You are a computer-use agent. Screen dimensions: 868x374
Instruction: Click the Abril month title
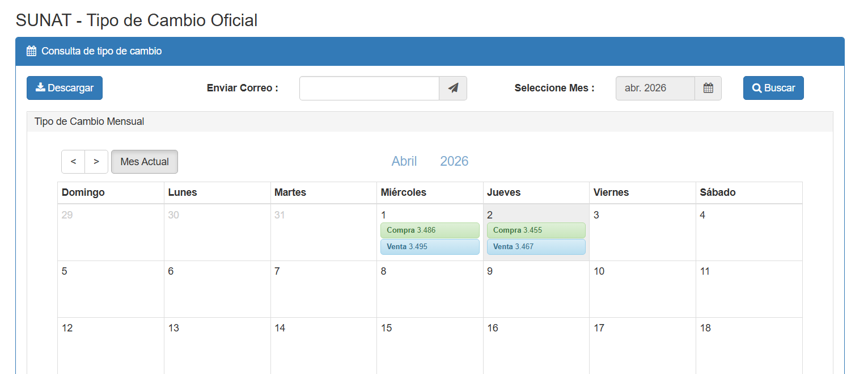[404, 161]
